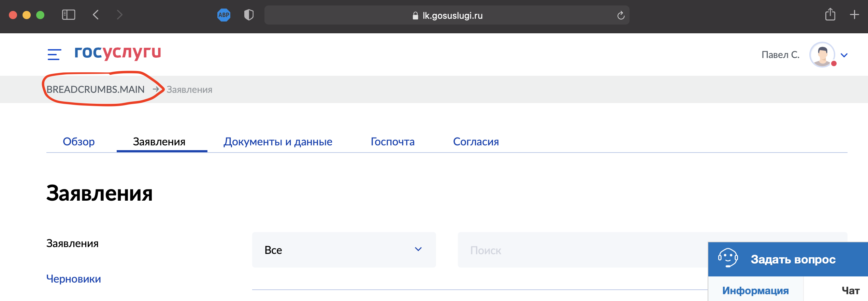Open the hamburger menu next to госуслуги
The width and height of the screenshot is (868, 301).
pyautogui.click(x=54, y=55)
